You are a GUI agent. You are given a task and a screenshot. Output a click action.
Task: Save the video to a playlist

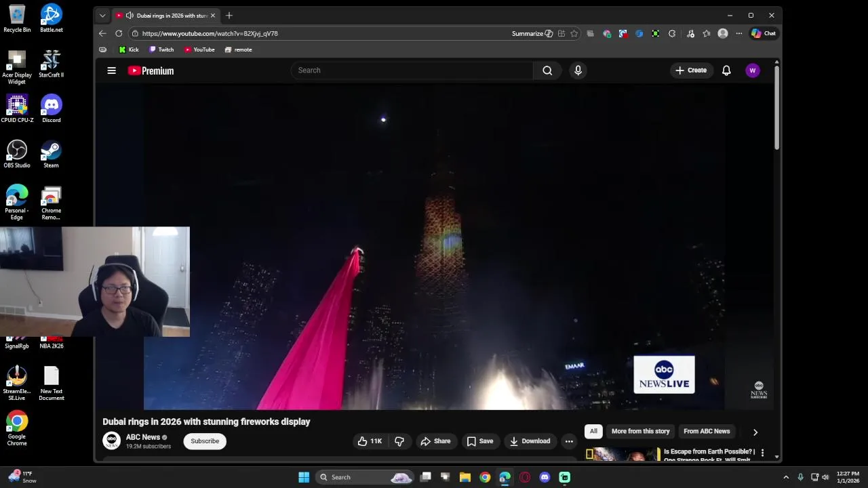(x=480, y=441)
